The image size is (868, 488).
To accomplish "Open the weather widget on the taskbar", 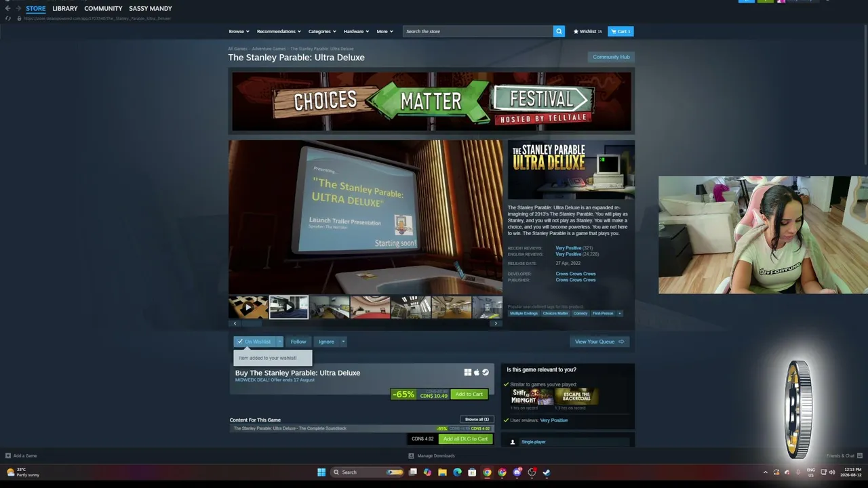I will tap(24, 472).
